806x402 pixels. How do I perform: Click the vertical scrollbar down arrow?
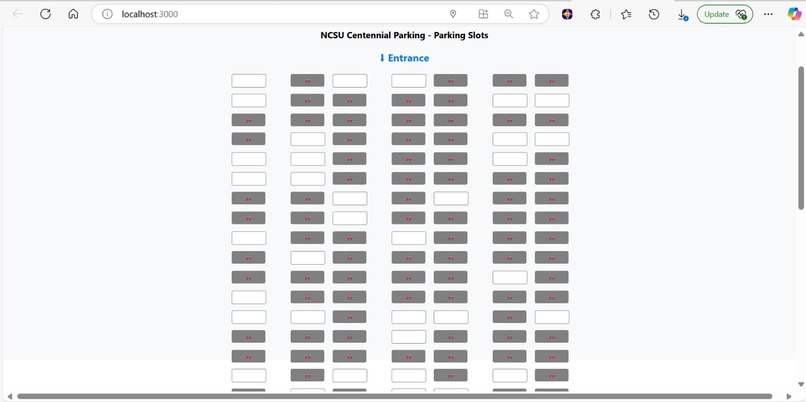[x=801, y=384]
